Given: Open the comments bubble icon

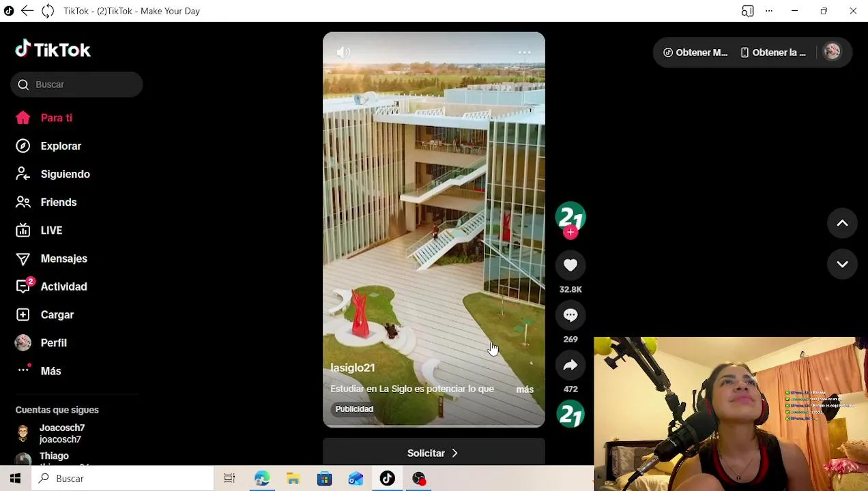Looking at the screenshot, I should point(570,315).
